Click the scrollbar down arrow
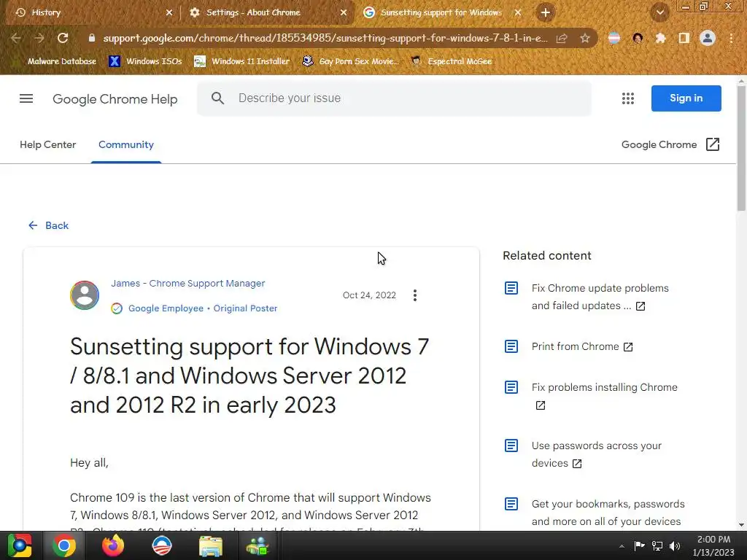This screenshot has height=560, width=747. (741, 525)
